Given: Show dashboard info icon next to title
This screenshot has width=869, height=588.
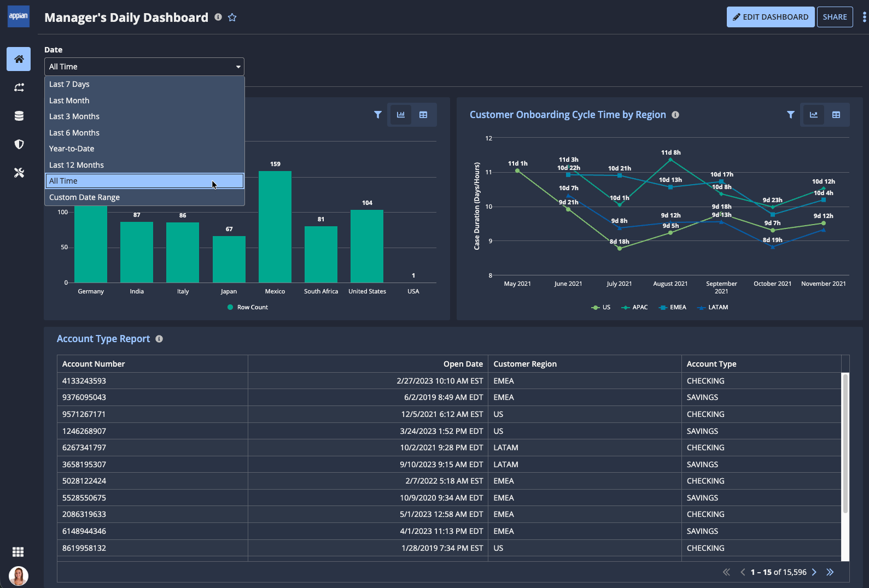Looking at the screenshot, I should point(218,17).
